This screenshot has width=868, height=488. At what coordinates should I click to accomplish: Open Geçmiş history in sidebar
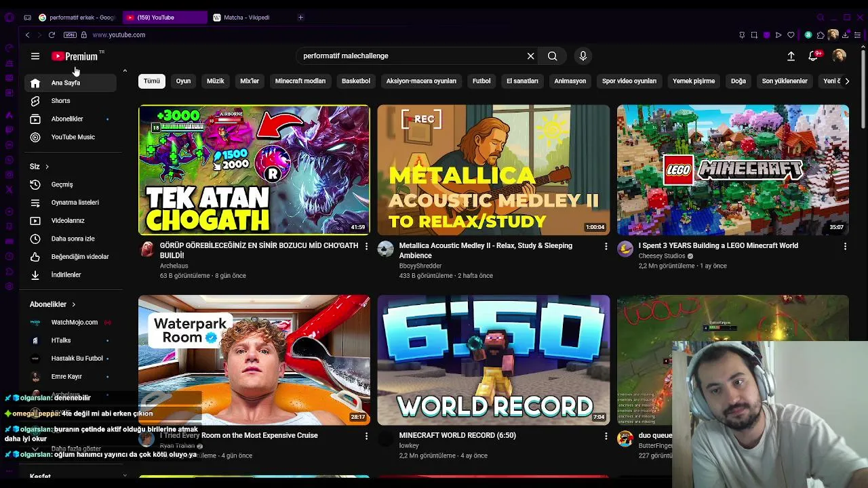coord(71,184)
